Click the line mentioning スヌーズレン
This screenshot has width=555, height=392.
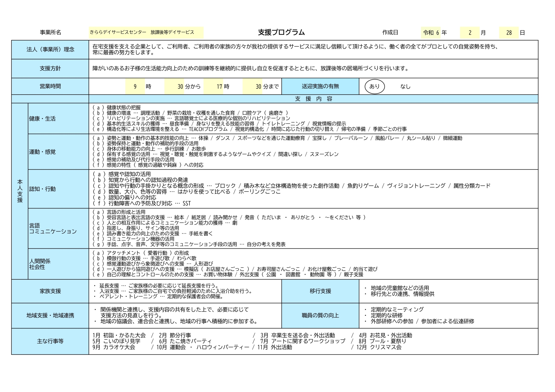(x=215, y=154)
